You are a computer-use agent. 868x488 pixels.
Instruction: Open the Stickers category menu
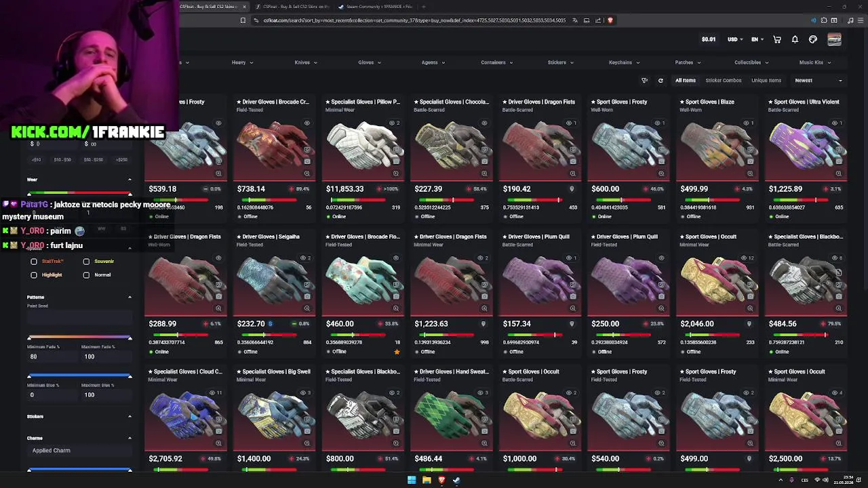point(561,62)
